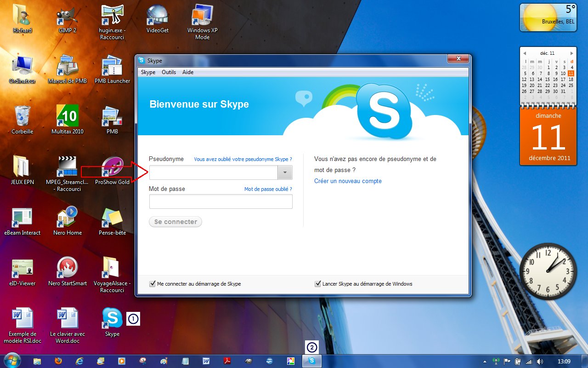Select the Multitax 2010 icon
This screenshot has height=368, width=588.
click(x=68, y=121)
